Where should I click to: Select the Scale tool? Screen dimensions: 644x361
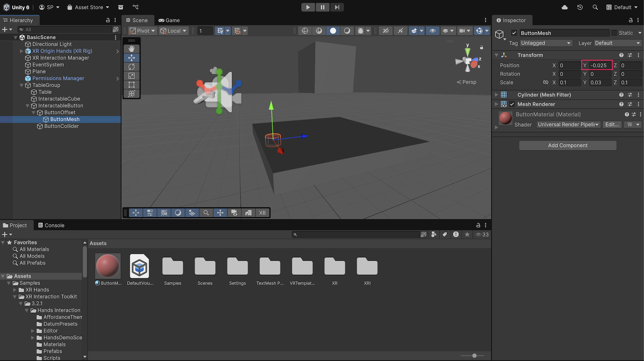(131, 76)
